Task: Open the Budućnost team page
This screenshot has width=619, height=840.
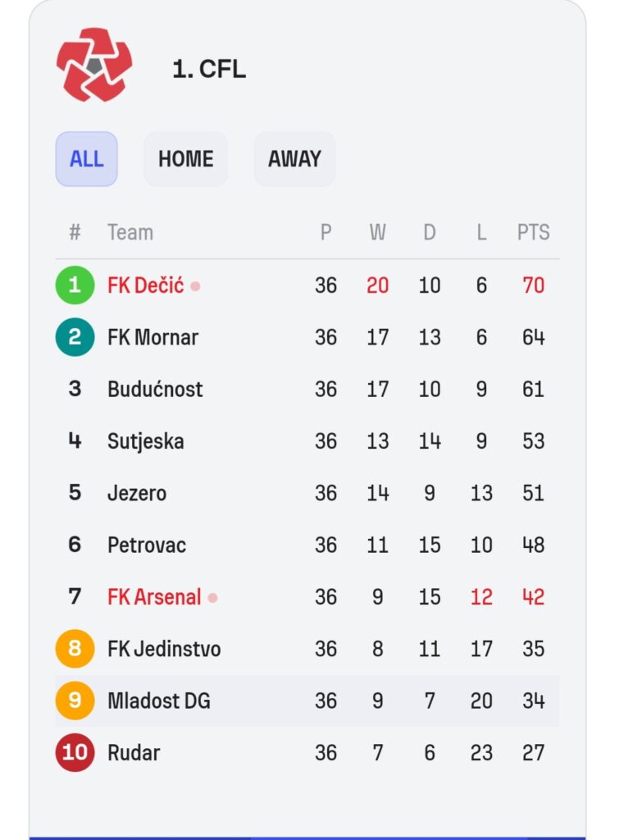Action: point(155,390)
